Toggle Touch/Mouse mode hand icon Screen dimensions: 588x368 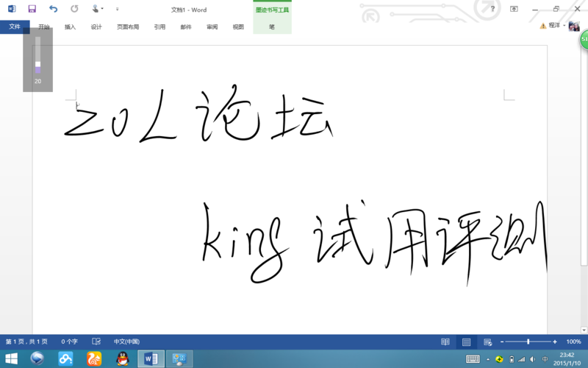(x=96, y=9)
